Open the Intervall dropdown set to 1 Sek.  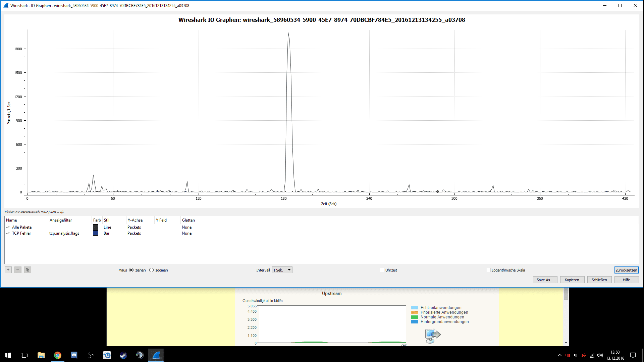[282, 270]
